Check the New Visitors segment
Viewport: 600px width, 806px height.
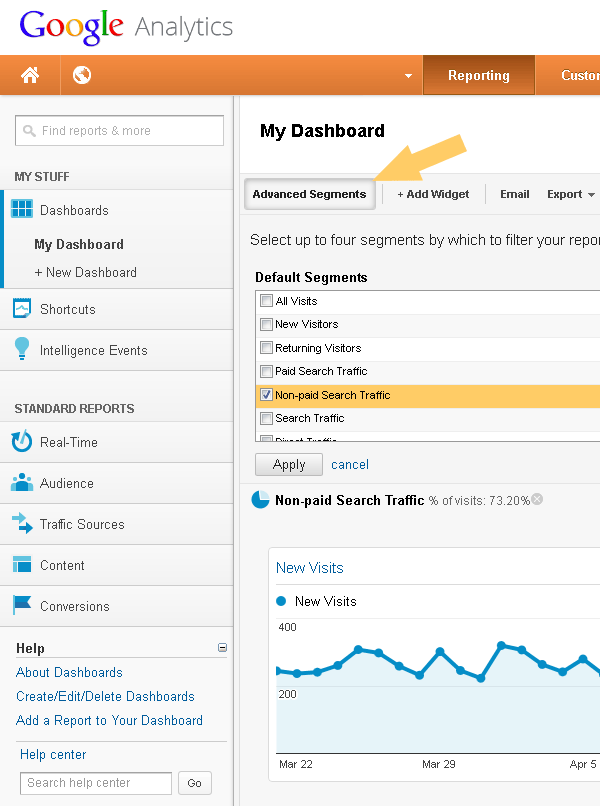pyautogui.click(x=266, y=324)
